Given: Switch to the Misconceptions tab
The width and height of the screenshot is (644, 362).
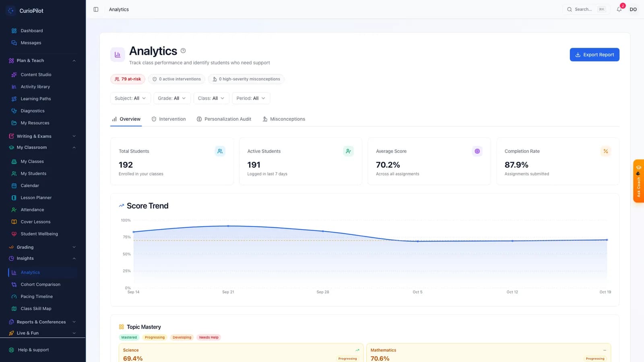Looking at the screenshot, I should pos(284,119).
